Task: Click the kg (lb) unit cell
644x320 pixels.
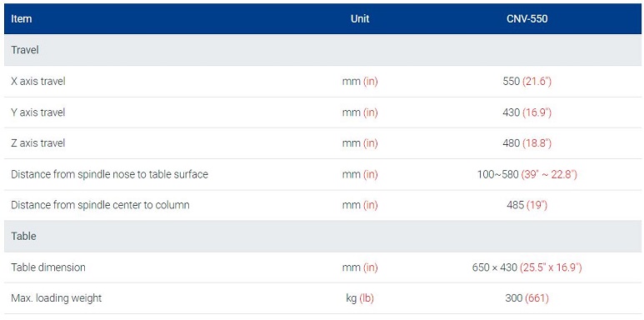Action: coord(360,298)
